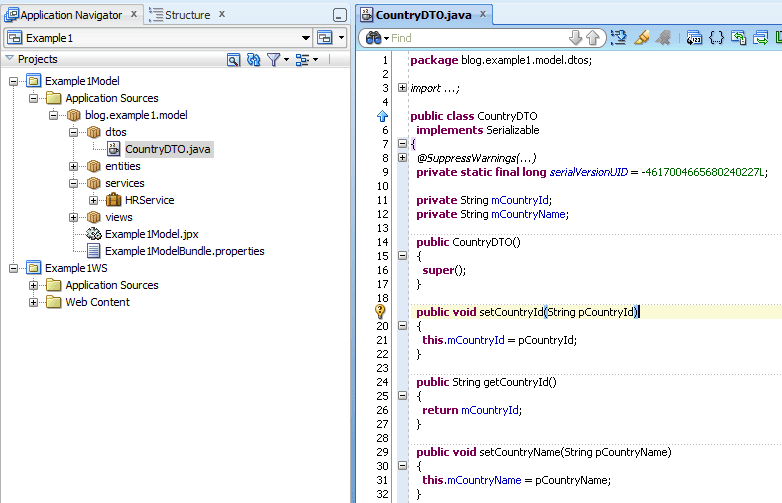Click the greyed clear highlighting icon
Image resolution: width=782 pixels, height=503 pixels.
click(x=663, y=37)
